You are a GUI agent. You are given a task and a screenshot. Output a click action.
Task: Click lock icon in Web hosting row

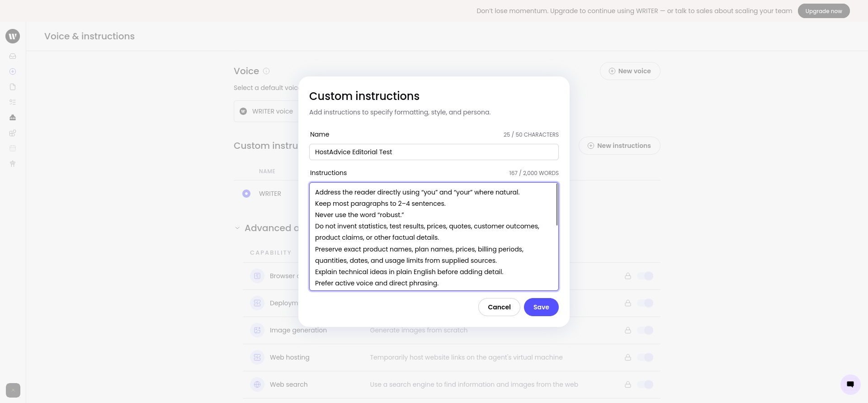tap(628, 357)
